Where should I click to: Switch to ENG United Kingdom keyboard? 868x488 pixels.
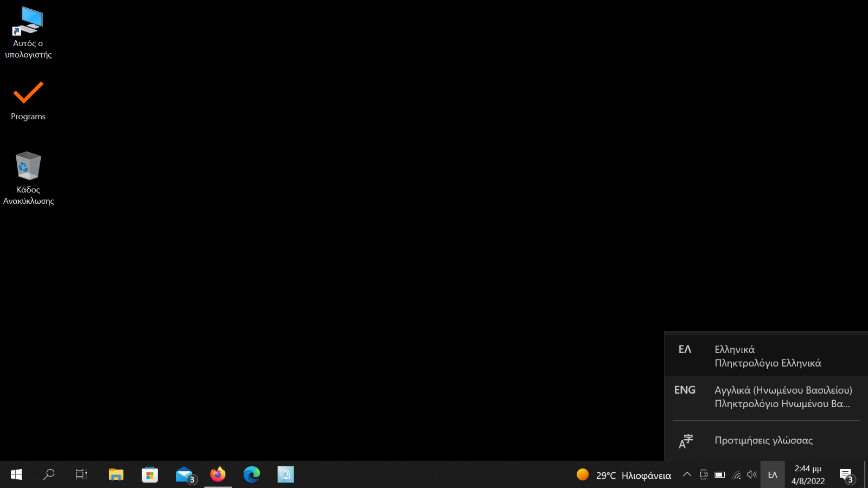click(766, 397)
